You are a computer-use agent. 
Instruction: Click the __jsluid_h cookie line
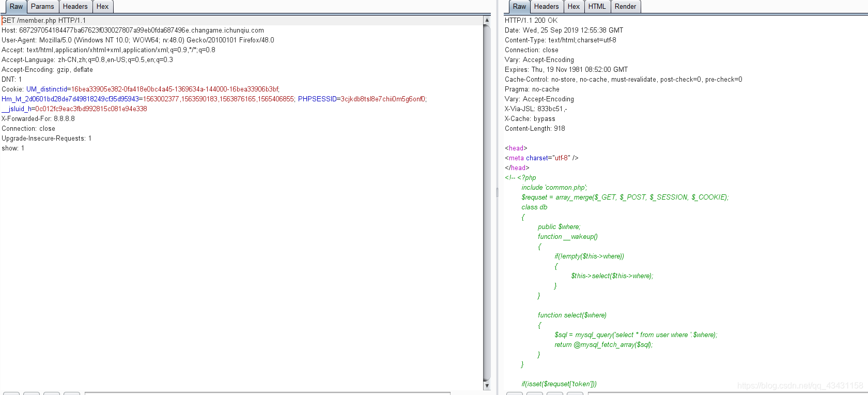(74, 109)
